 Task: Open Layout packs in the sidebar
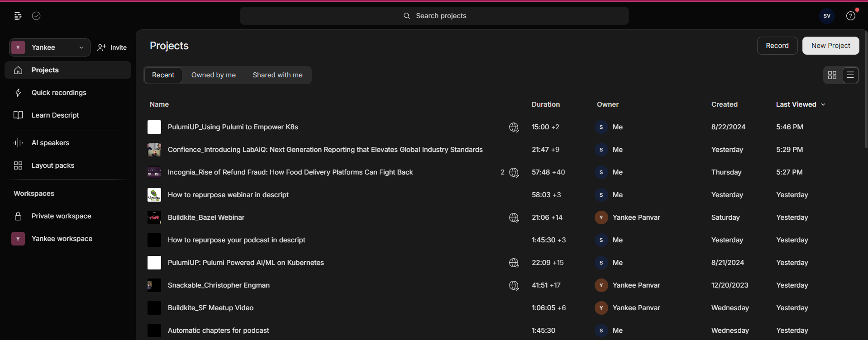(53, 165)
